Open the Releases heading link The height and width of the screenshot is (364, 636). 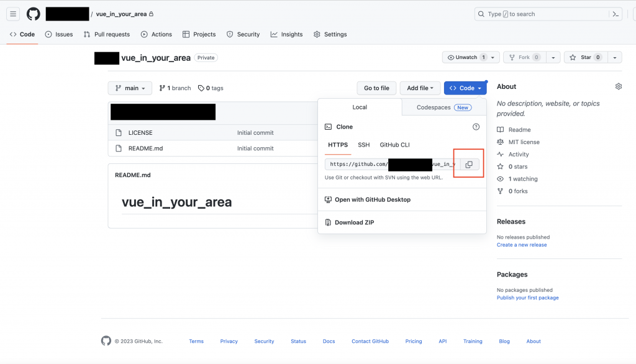[x=511, y=222]
